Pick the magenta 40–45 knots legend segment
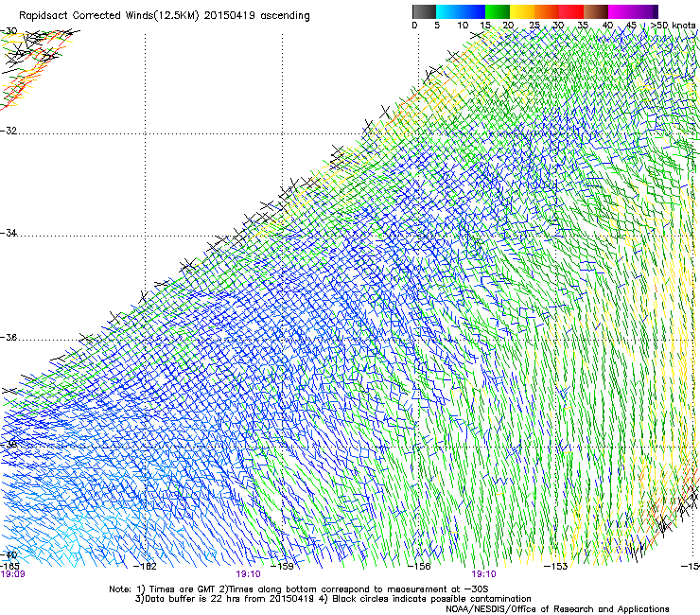Viewport: 700px width, 615px height. [x=621, y=11]
